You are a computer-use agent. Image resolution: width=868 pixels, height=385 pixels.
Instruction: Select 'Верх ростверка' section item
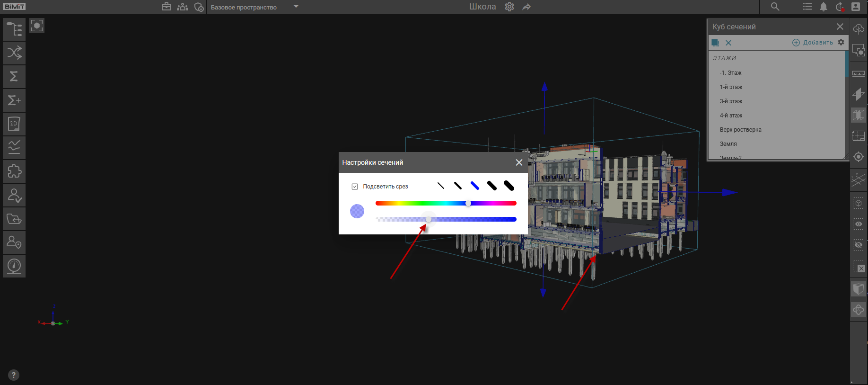pyautogui.click(x=740, y=130)
